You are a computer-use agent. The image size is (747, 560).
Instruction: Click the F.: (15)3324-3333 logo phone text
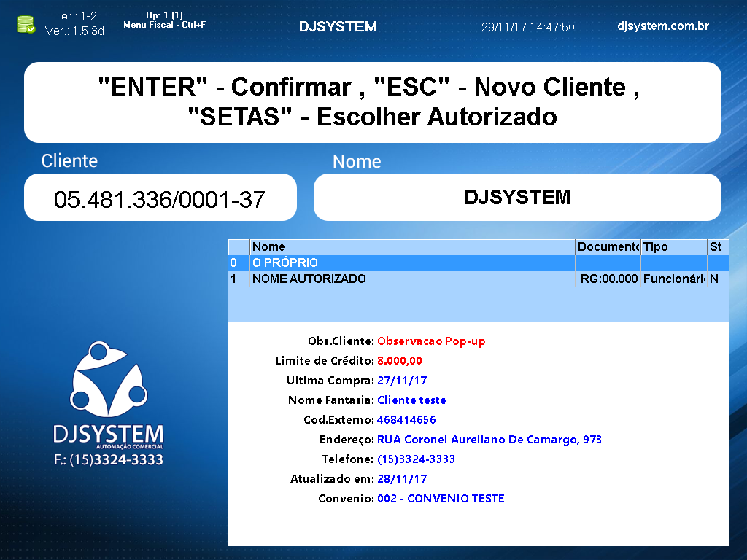point(109,459)
